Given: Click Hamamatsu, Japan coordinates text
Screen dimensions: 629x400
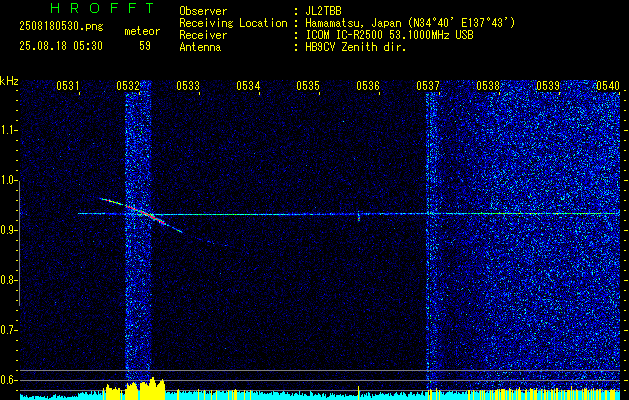Looking at the screenshot, I should 410,23.
